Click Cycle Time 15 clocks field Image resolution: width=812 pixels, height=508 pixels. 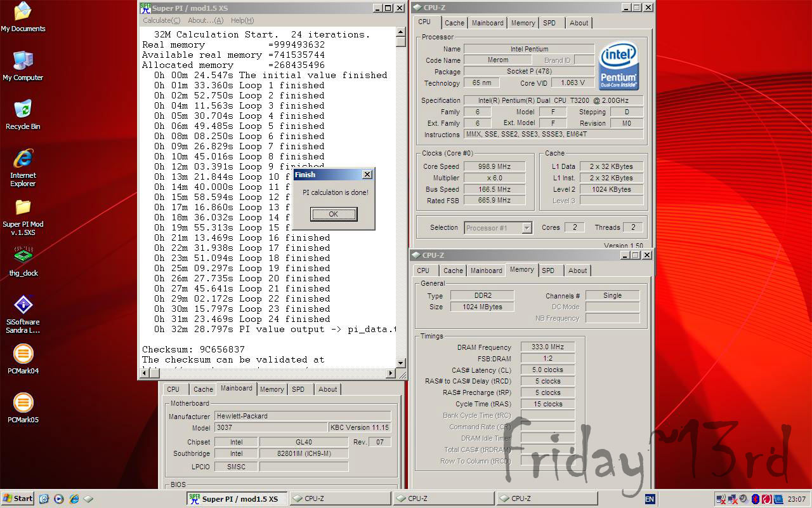[548, 404]
